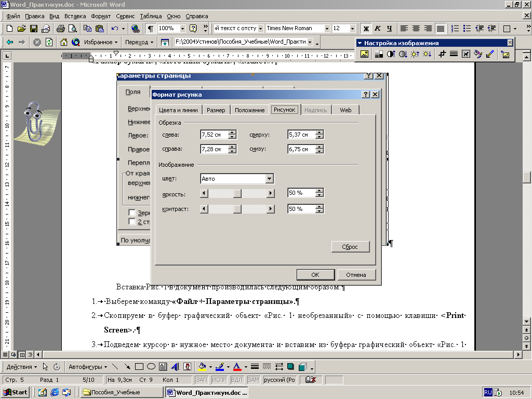Screen dimensions: 532x399
Task: Click the Crop tool in the picture toolbar
Action: click(x=443, y=54)
